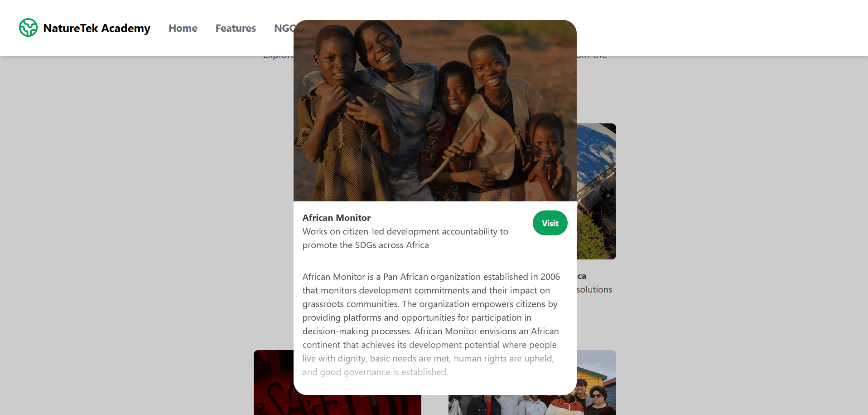The height and width of the screenshot is (415, 868).
Task: Click the faded "good governance is established" line
Action: 375,372
